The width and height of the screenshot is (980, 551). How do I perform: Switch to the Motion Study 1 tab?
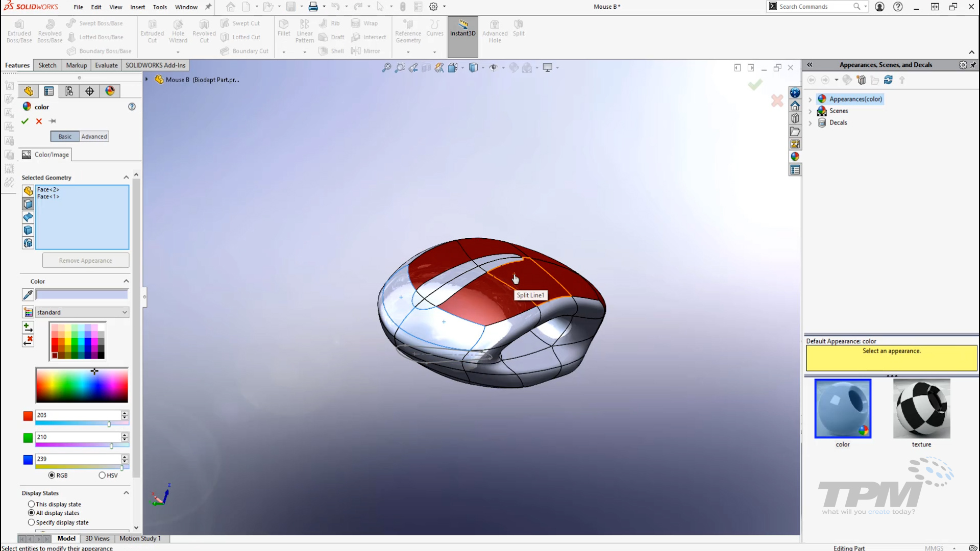click(x=139, y=538)
